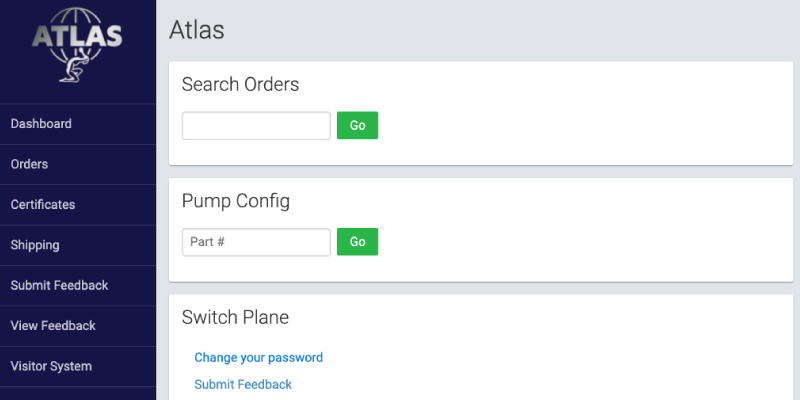Click the Go button for Search Orders
Image resolution: width=800 pixels, height=400 pixels.
(x=357, y=126)
